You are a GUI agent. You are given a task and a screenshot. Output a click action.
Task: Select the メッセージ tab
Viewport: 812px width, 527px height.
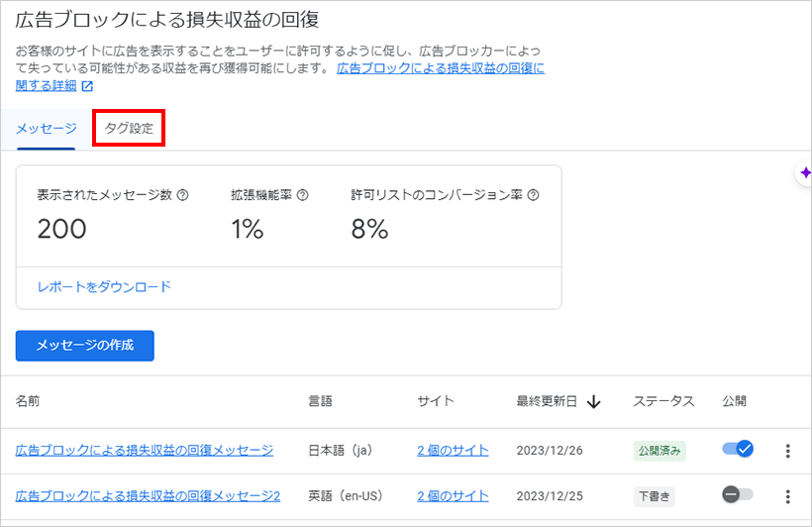(47, 129)
